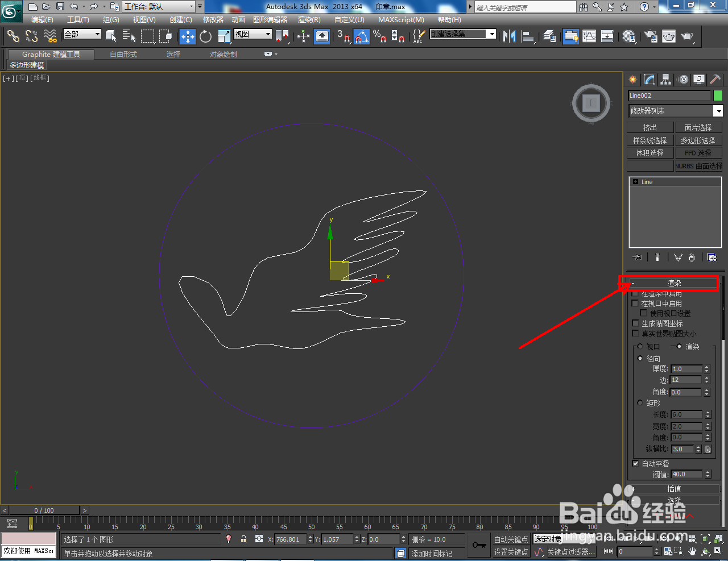
Task: Activate the Select and Link tool
Action: [x=13, y=36]
